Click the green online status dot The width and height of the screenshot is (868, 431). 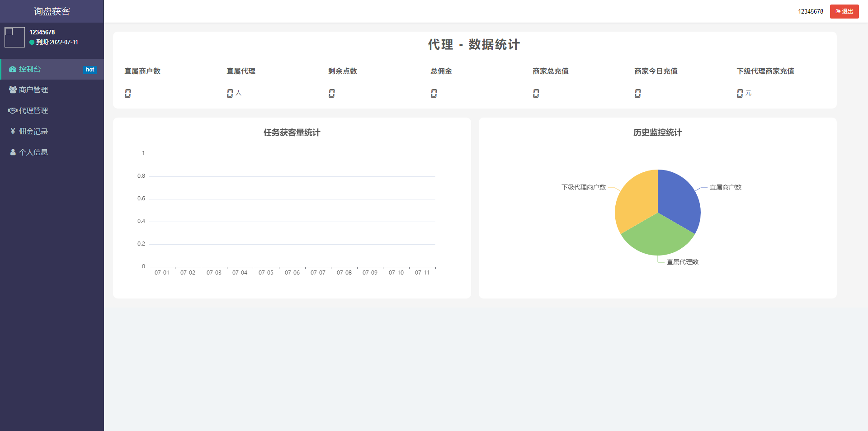[x=32, y=43]
